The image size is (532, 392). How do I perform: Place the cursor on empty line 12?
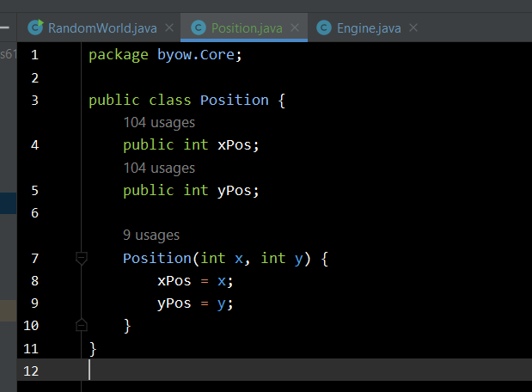[x=258, y=371]
